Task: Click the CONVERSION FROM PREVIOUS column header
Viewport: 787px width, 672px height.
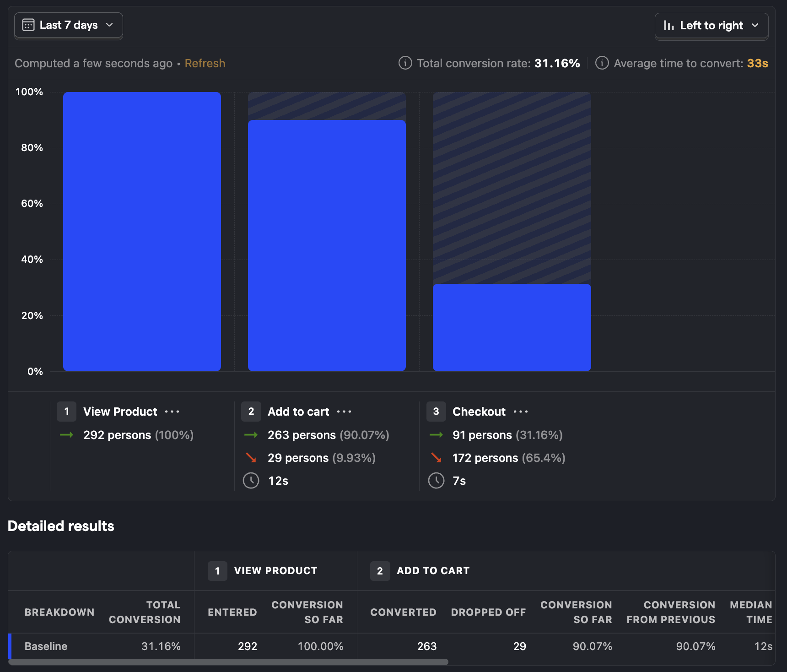Action: [x=671, y=612]
